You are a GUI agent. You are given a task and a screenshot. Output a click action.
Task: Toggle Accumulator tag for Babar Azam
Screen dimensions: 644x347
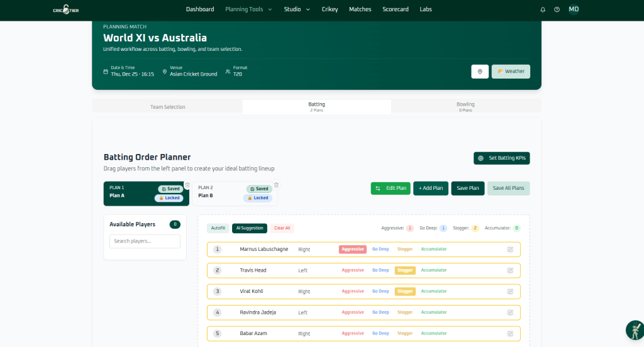(434, 333)
